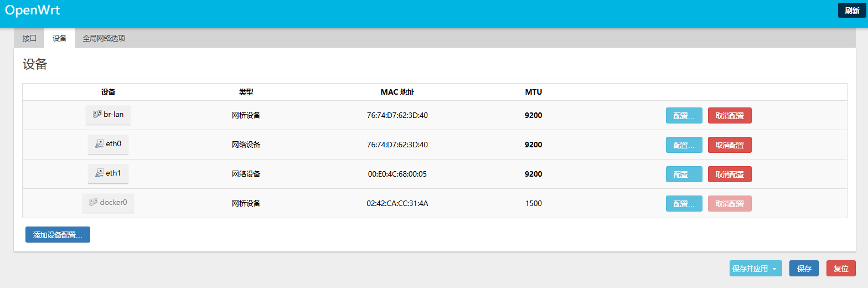Click 网桥设备 type in docker0 row

[x=246, y=203]
